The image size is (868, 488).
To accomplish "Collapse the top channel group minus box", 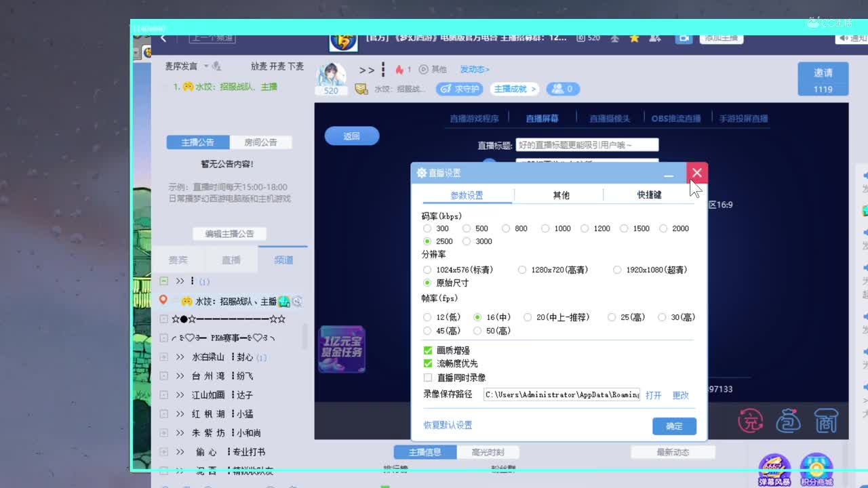I will [163, 281].
